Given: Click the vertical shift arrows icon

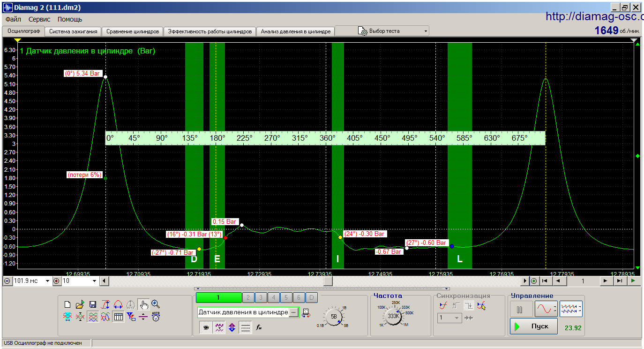Looking at the screenshot, I should pyautogui.click(x=232, y=327).
